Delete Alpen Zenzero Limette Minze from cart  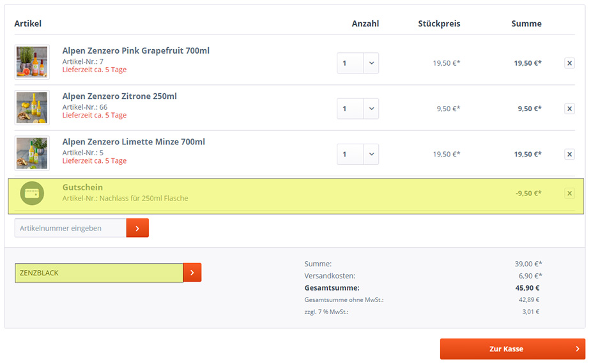pos(569,154)
